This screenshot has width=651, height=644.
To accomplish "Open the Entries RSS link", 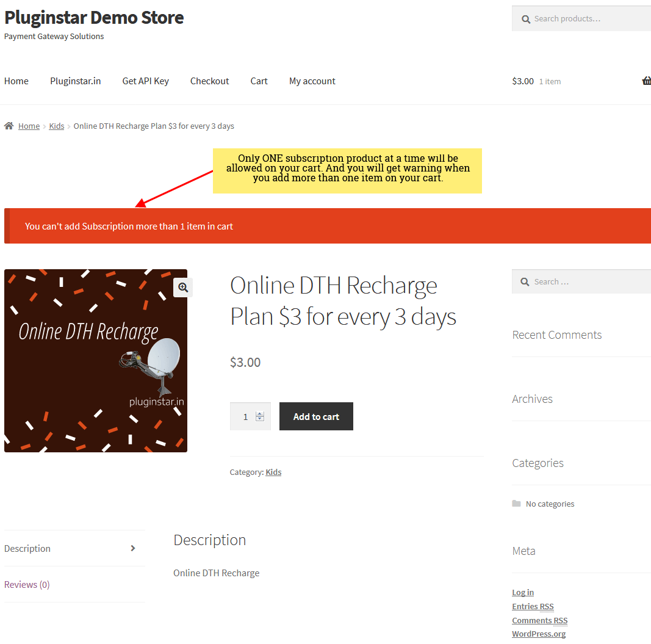I will tap(533, 606).
